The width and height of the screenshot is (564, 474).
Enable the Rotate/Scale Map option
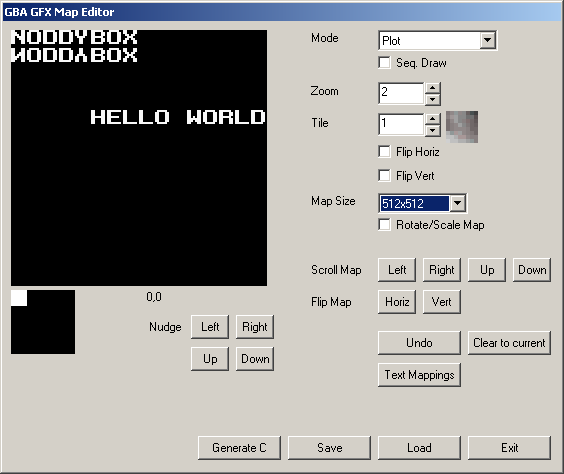coord(385,224)
